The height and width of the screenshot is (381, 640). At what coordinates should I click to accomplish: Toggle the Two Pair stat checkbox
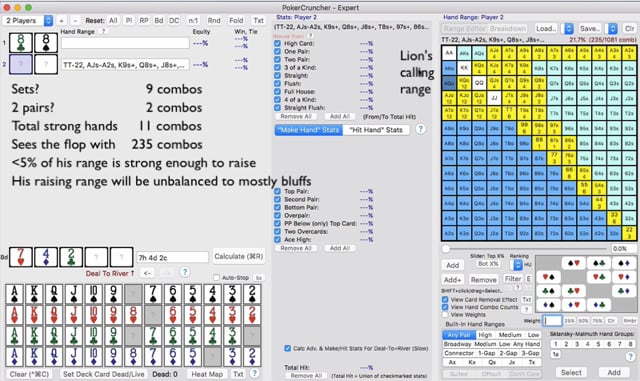(278, 59)
